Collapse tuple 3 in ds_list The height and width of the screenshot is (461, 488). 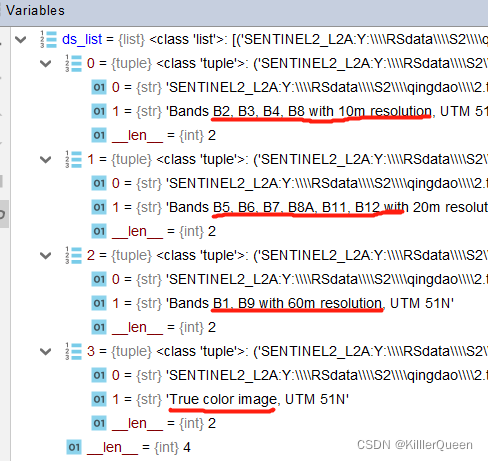coord(45,352)
